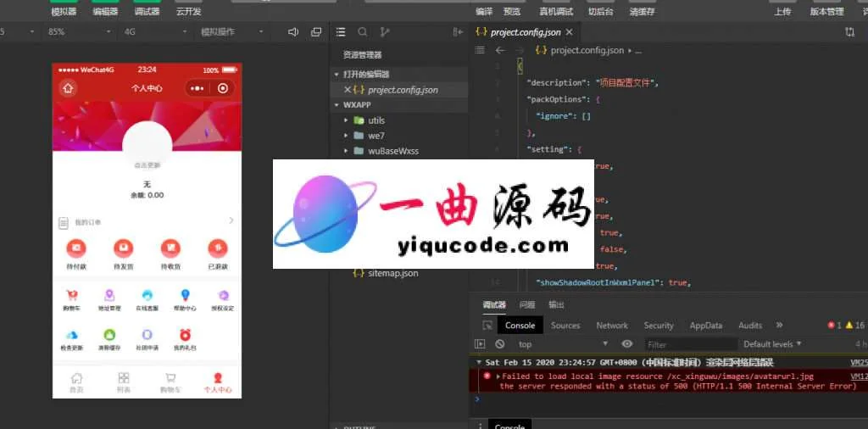This screenshot has width=868, height=429.
Task: Click the detach simulator window icon
Action: tap(316, 32)
